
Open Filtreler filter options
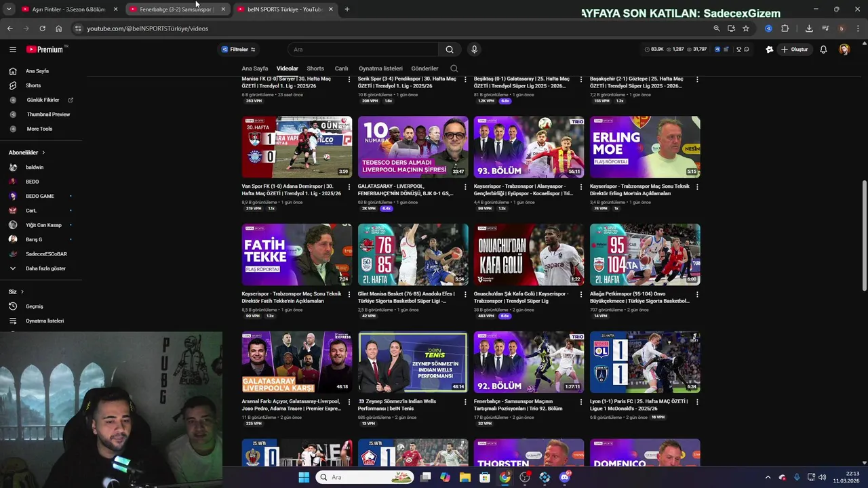238,49
